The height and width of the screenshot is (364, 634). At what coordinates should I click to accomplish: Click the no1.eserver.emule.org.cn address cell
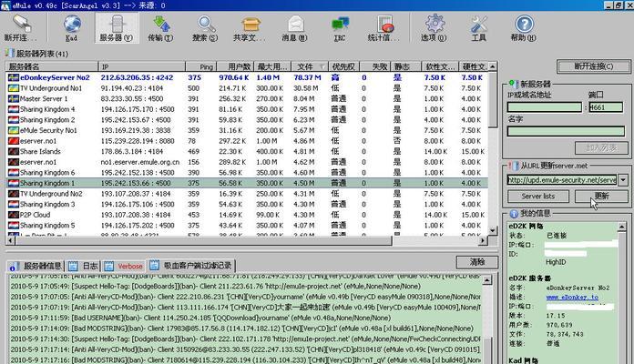point(140,162)
